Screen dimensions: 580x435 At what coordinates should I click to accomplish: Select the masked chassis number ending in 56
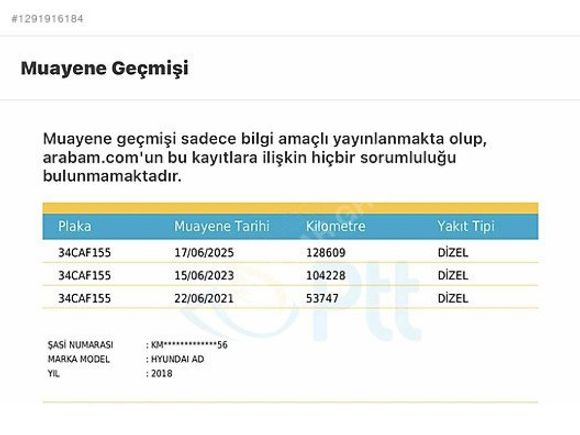click(189, 345)
